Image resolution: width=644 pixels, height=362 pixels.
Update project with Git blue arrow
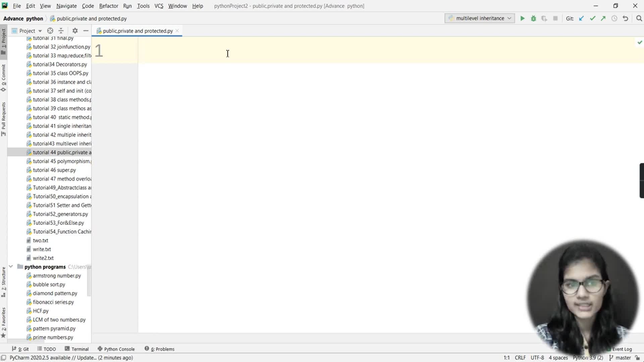581,18
